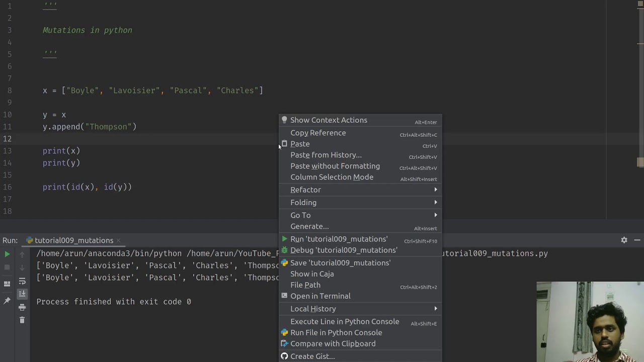Image resolution: width=644 pixels, height=362 pixels.
Task: Select Paste from the context menu
Action: (x=300, y=144)
